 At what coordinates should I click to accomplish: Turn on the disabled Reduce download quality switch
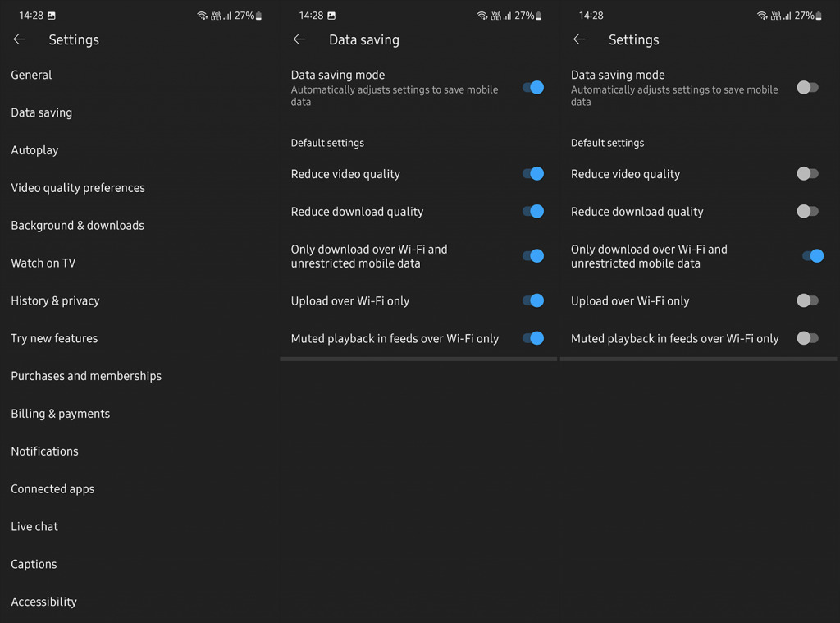click(807, 212)
